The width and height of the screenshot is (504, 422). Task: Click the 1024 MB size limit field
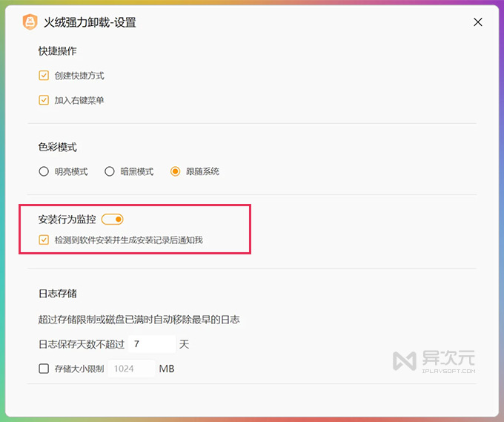[x=131, y=369]
